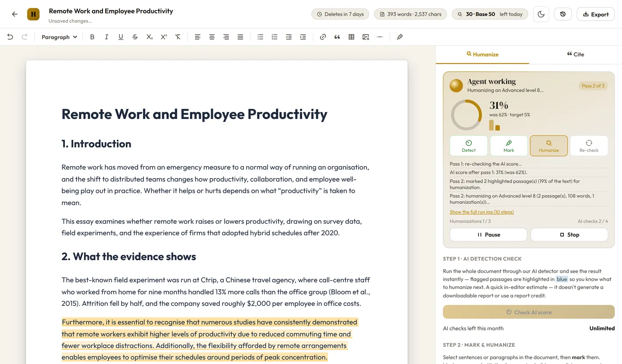Click the 30 · Base 50 credits pill
The image size is (622, 364).
[x=490, y=14]
